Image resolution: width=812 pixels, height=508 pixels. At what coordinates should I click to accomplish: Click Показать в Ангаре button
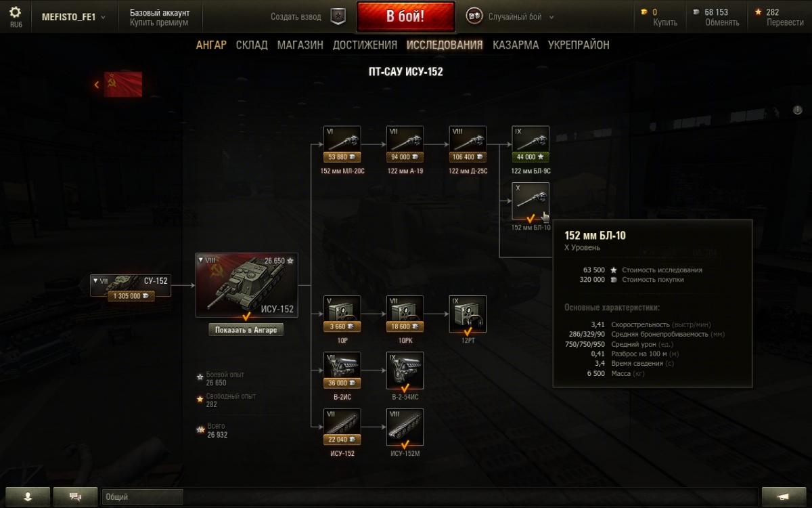point(246,330)
